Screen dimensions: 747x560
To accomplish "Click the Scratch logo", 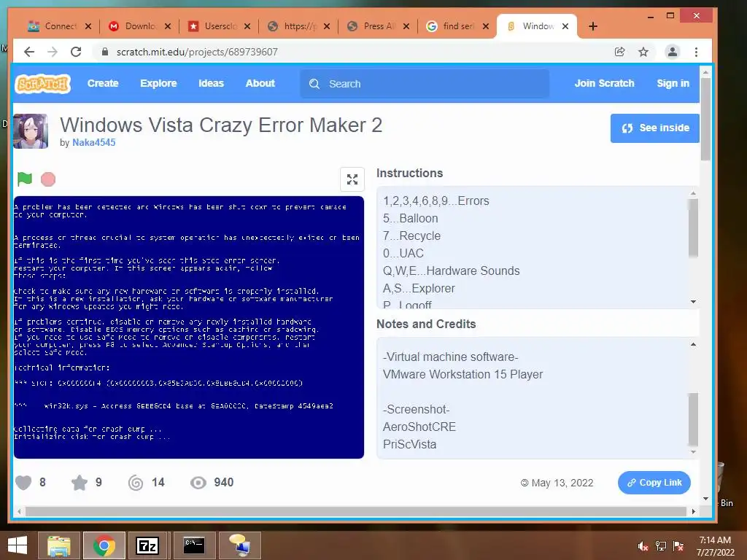I will pos(43,84).
